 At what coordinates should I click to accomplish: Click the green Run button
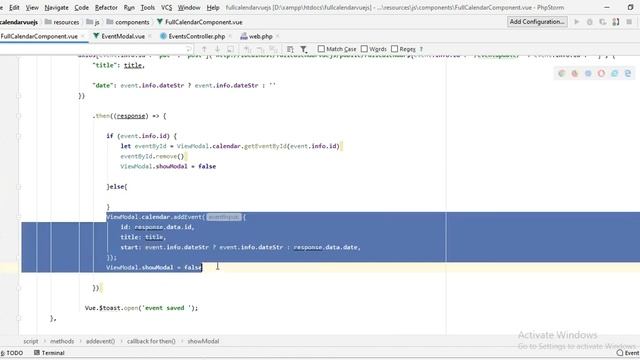click(x=577, y=22)
